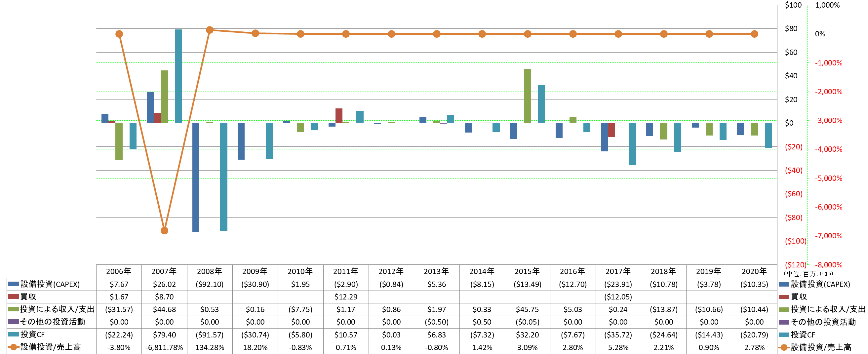Click the 設備投資(CAPEX) entry in the right legend
The image size is (868, 354).
(814, 284)
